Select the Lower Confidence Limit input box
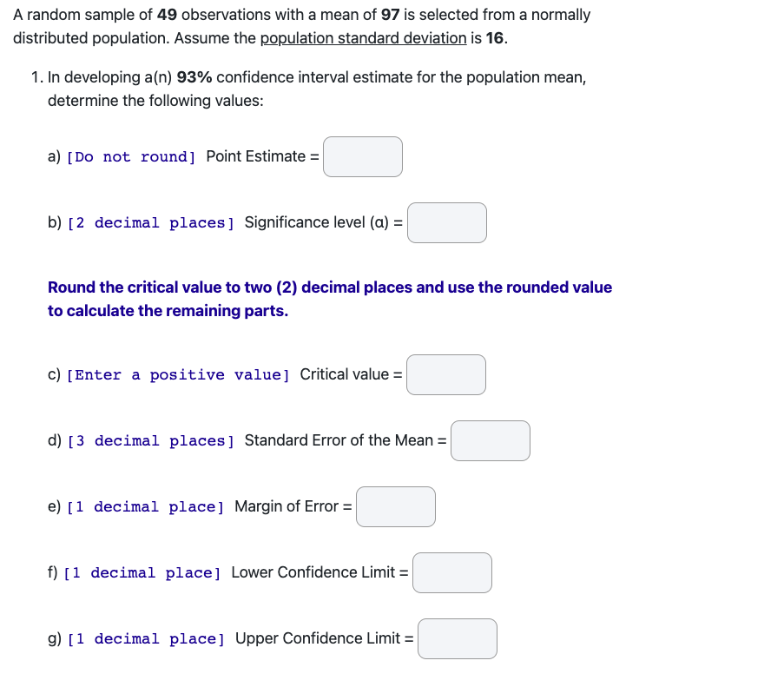784x687 pixels. click(451, 572)
